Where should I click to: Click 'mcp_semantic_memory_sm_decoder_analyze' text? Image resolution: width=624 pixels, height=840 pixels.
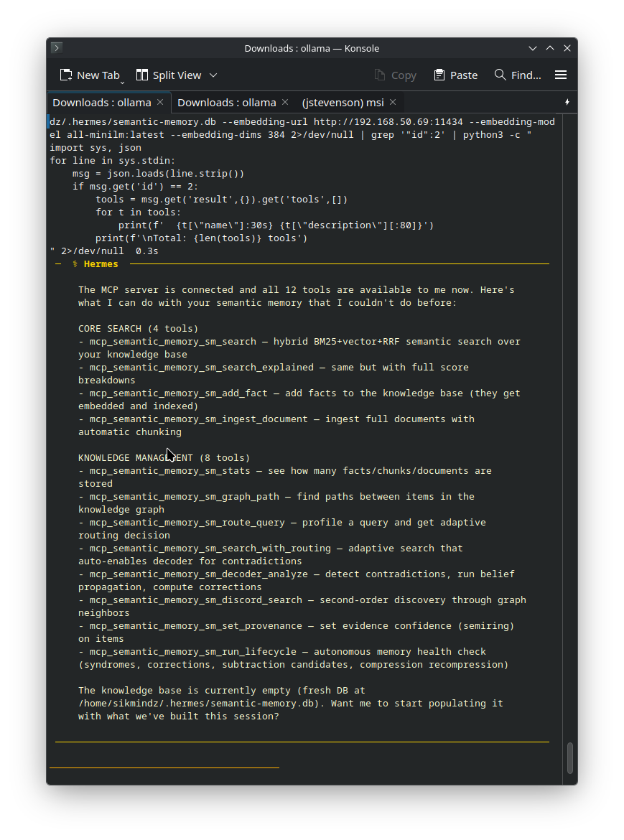tap(199, 574)
